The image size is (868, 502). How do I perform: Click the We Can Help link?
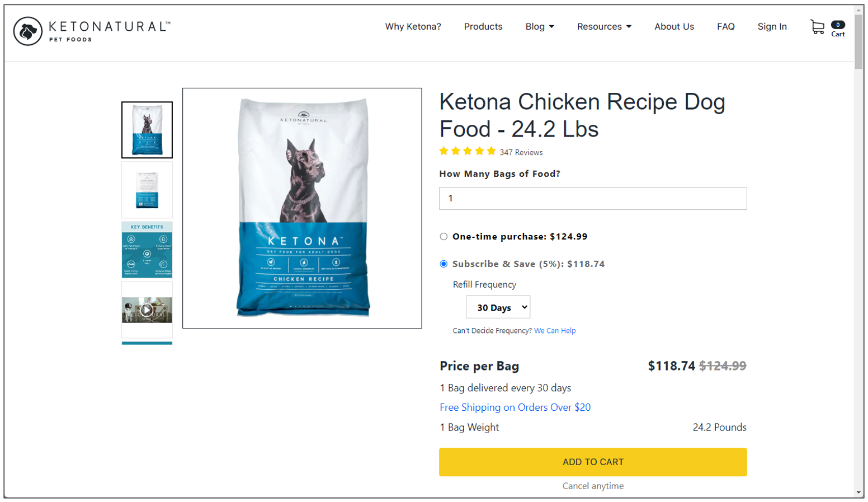pos(555,331)
